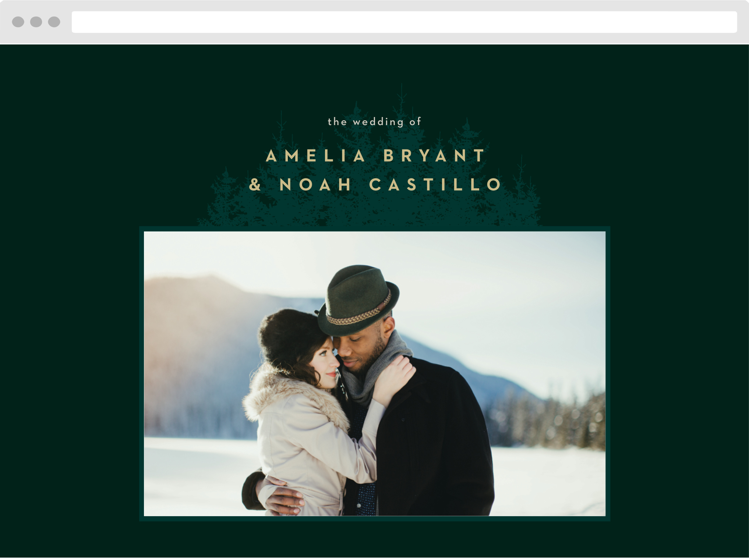The image size is (749, 560).
Task: Open the couple's snowy engagement photo
Action: pos(374,373)
